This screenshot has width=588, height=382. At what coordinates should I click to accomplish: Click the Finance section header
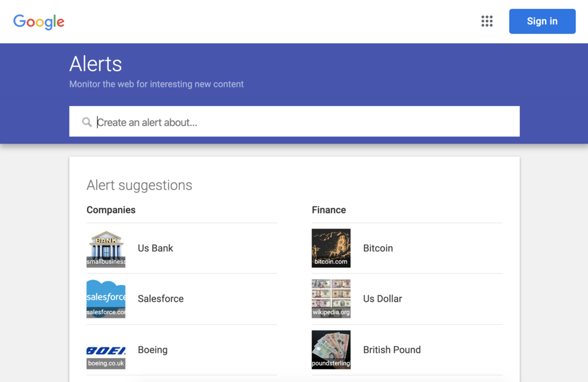329,210
